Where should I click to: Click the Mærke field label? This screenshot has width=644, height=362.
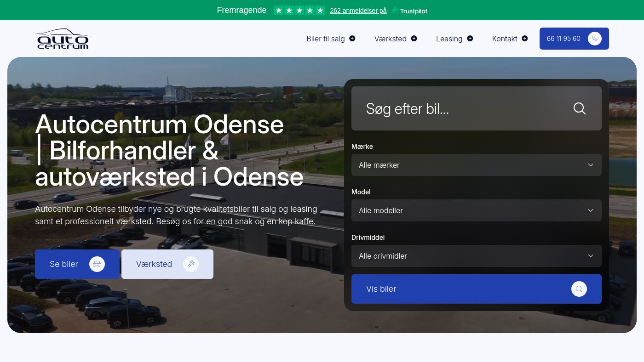point(362,147)
